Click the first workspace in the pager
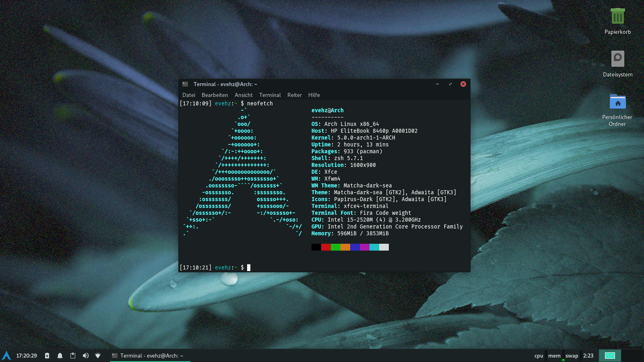This screenshot has width=644, height=362. [x=610, y=356]
